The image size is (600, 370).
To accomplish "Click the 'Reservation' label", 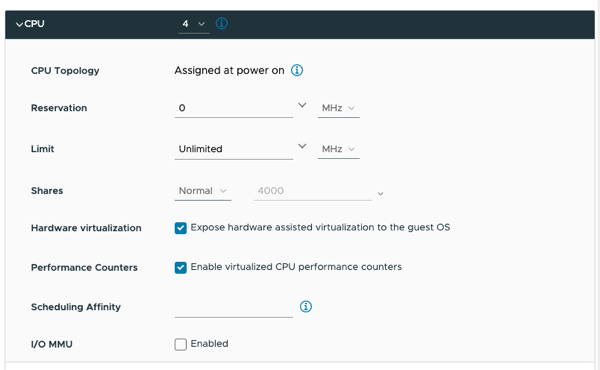I will coord(59,108).
